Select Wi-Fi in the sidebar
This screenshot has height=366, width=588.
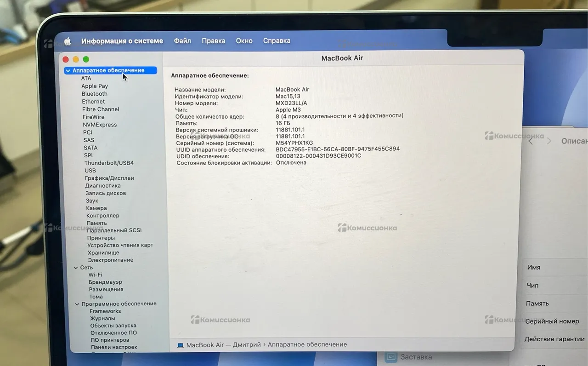coord(96,274)
